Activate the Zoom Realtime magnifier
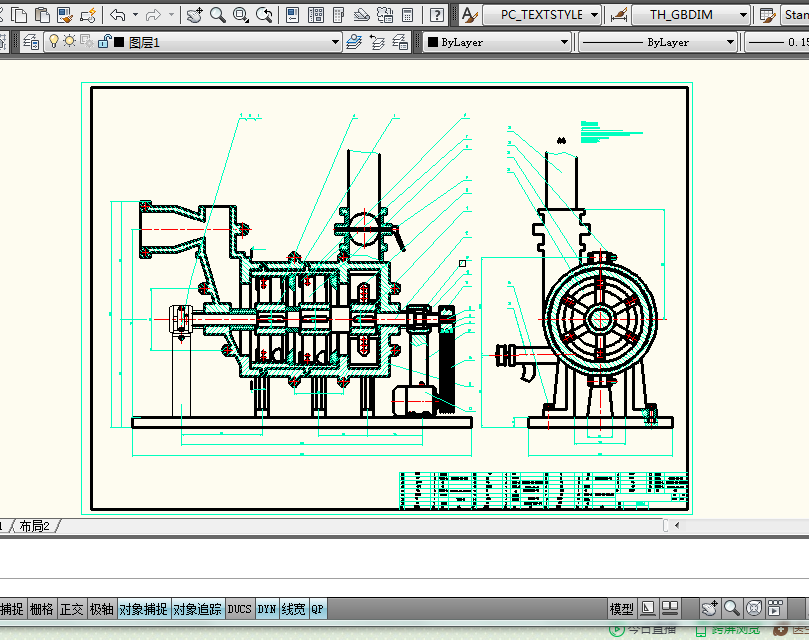 click(217, 15)
